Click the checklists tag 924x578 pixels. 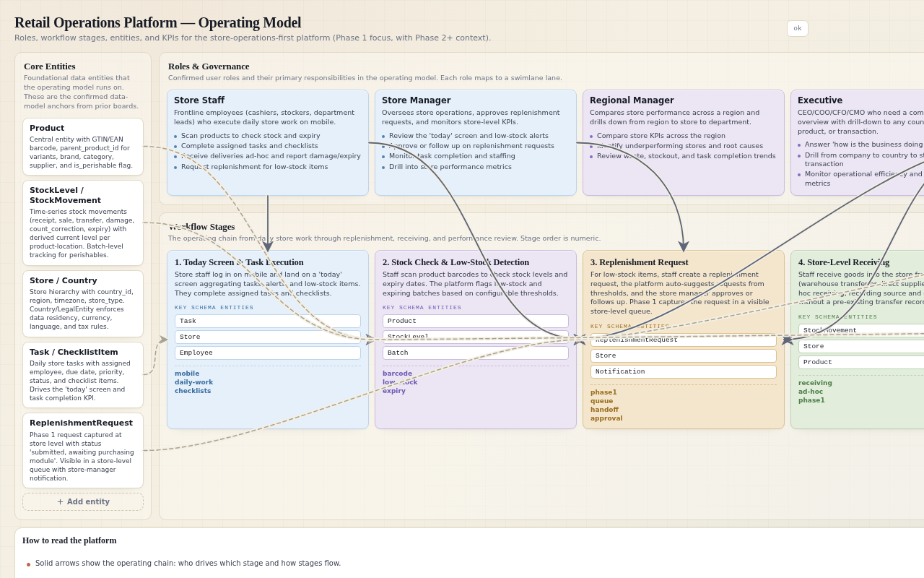coord(193,391)
